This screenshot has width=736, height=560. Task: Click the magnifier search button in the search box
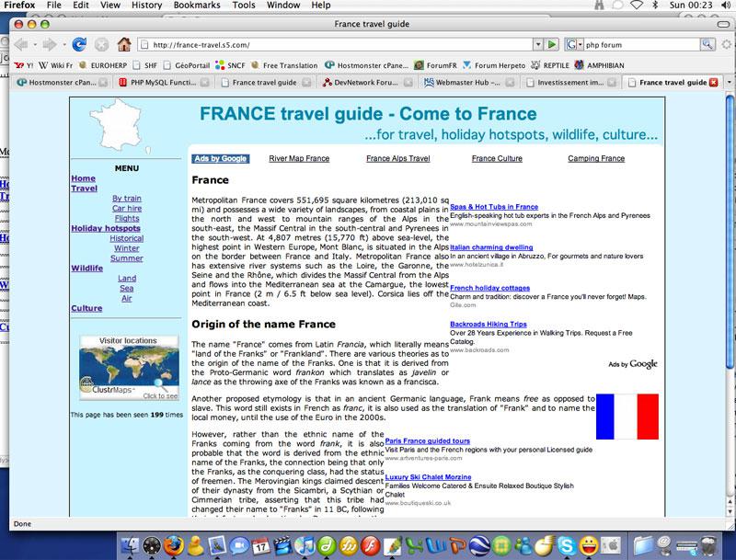tap(707, 44)
